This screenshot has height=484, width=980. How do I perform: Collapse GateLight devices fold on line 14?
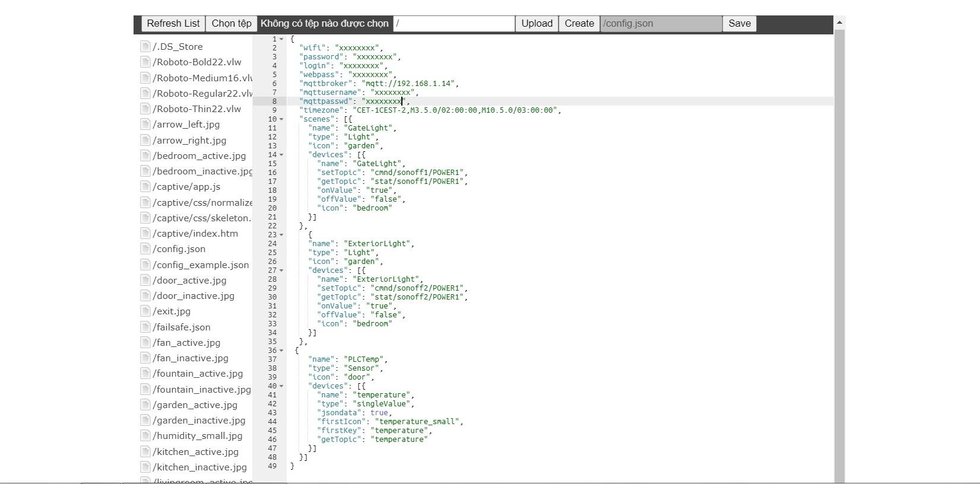[281, 155]
